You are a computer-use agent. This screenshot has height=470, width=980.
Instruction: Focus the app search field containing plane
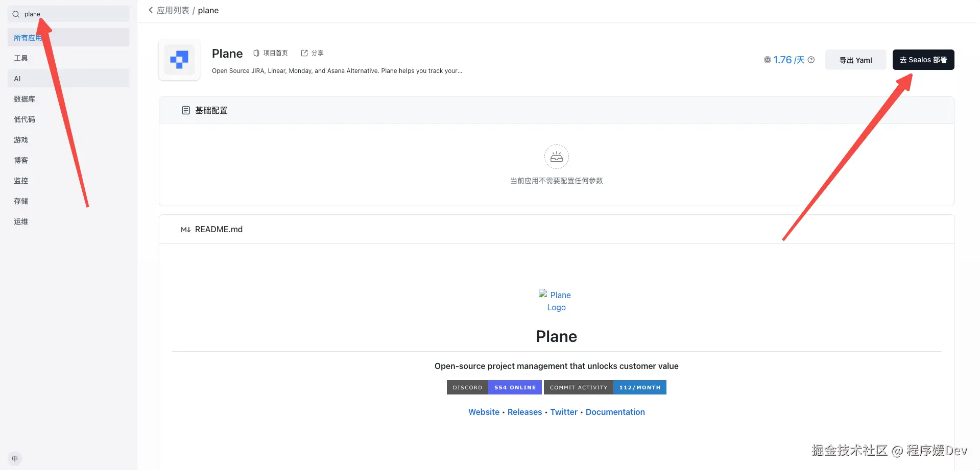[x=68, y=14]
